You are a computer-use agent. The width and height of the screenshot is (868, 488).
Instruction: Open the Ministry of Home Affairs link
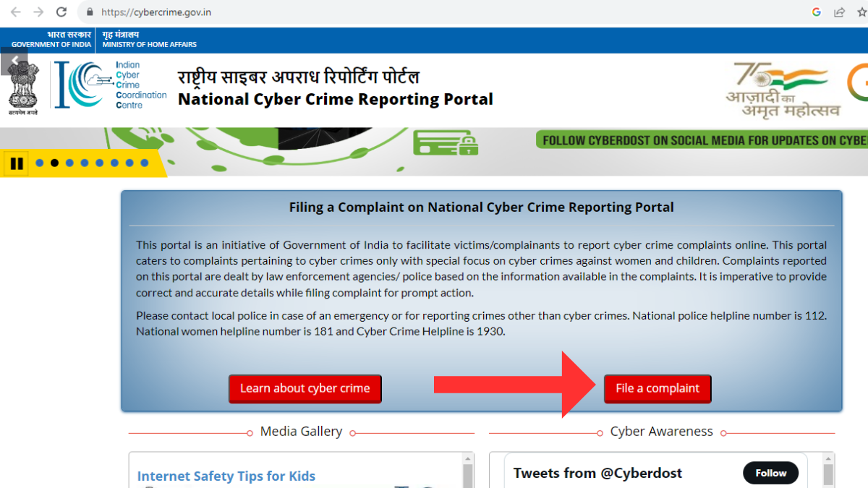pyautogui.click(x=149, y=40)
